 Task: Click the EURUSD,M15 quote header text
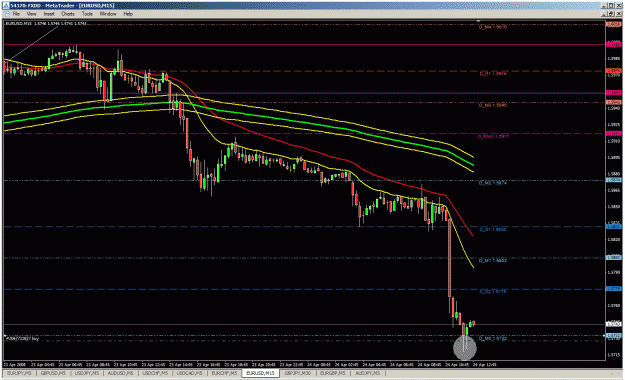click(45, 24)
